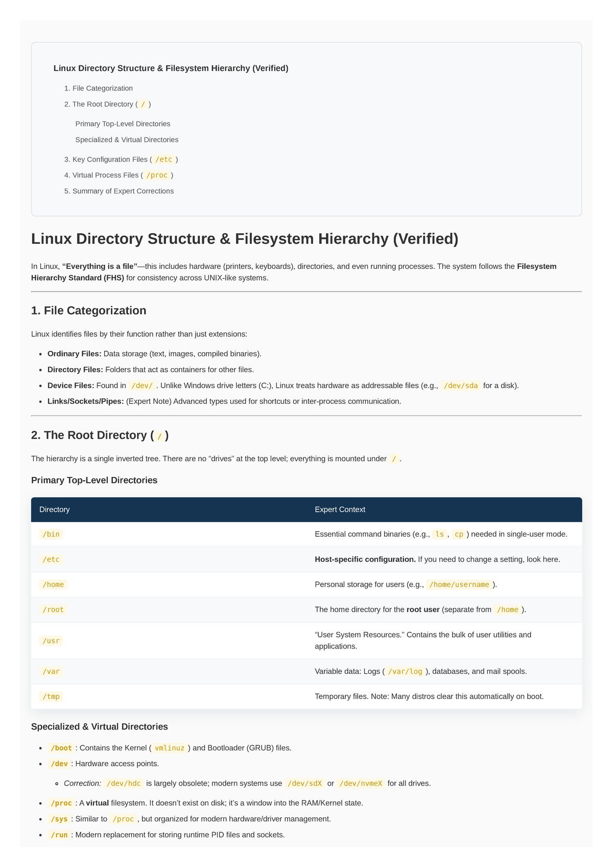Click the 'Links/Sockets/Pipes:' bullet label
The image size is (613, 868).
[x=86, y=401]
